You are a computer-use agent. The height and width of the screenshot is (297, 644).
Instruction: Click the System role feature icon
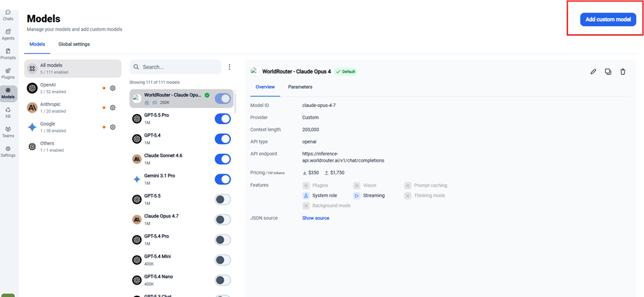(x=306, y=195)
